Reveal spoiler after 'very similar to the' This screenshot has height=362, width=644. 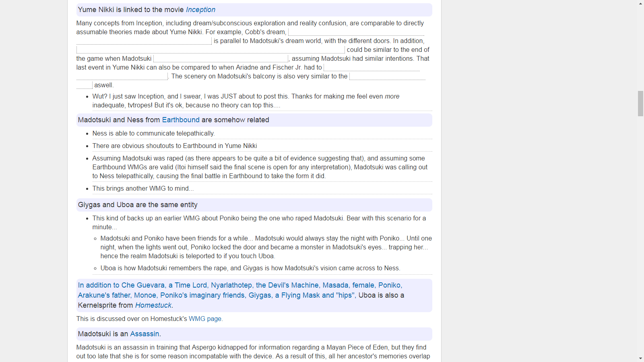point(388,76)
